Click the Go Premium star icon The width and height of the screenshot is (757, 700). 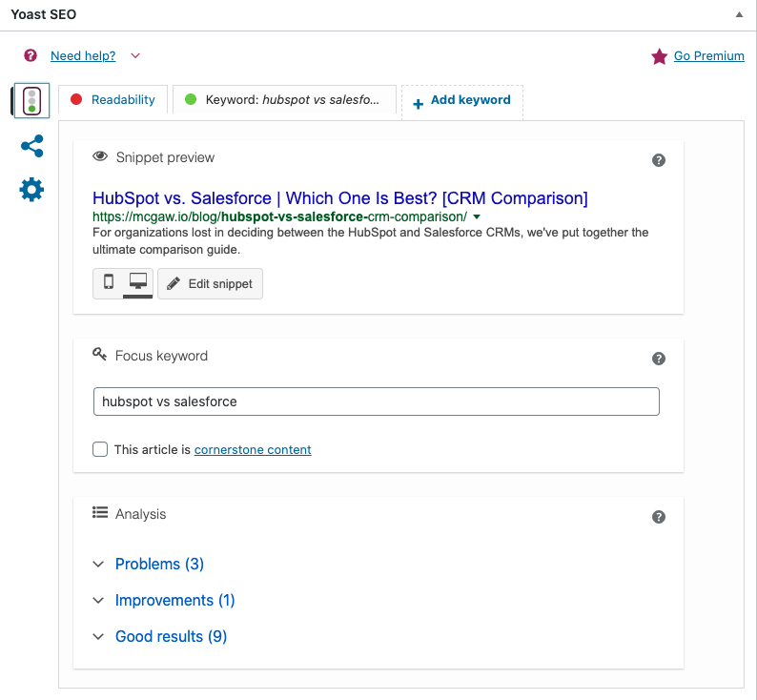659,56
